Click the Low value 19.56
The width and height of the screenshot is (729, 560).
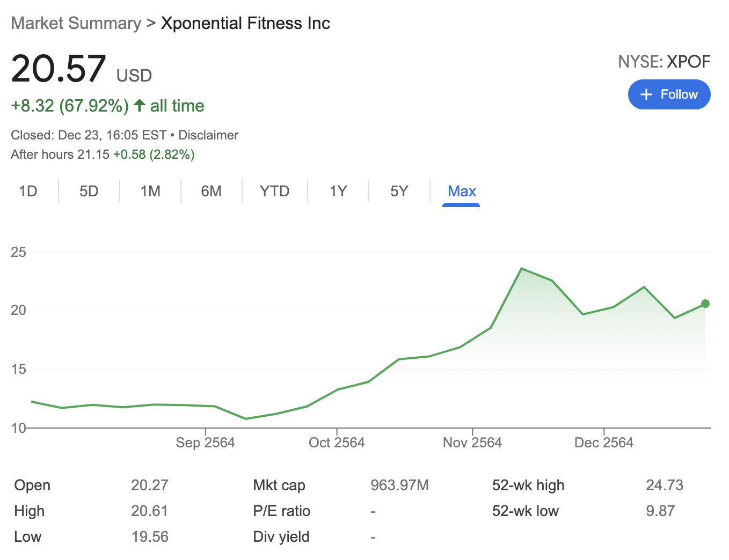pyautogui.click(x=150, y=536)
